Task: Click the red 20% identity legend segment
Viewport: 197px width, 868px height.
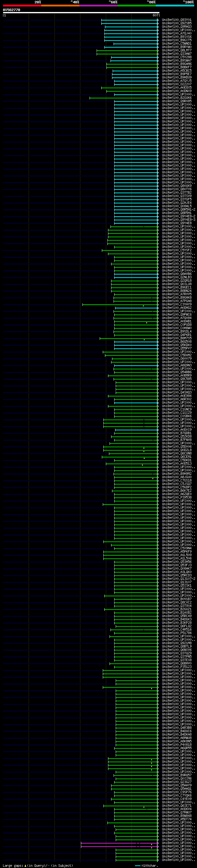Action: pyautogui.click(x=22, y=6)
